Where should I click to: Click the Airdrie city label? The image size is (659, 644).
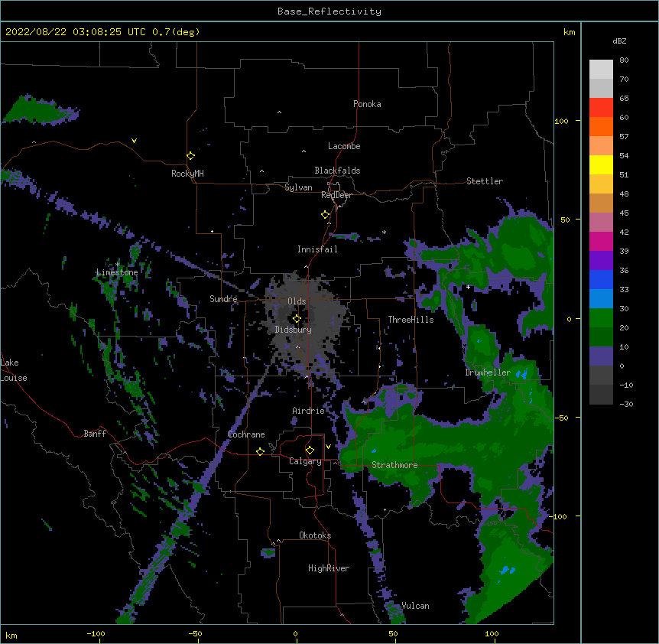(x=309, y=411)
